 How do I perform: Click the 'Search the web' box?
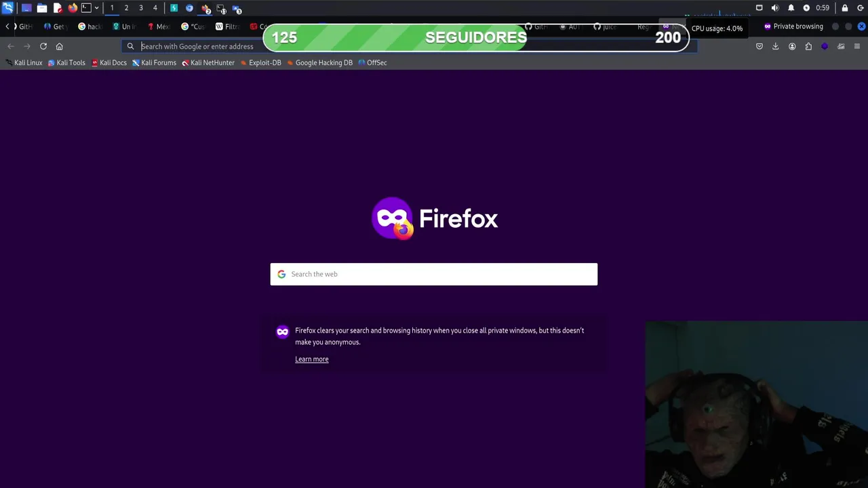point(434,274)
